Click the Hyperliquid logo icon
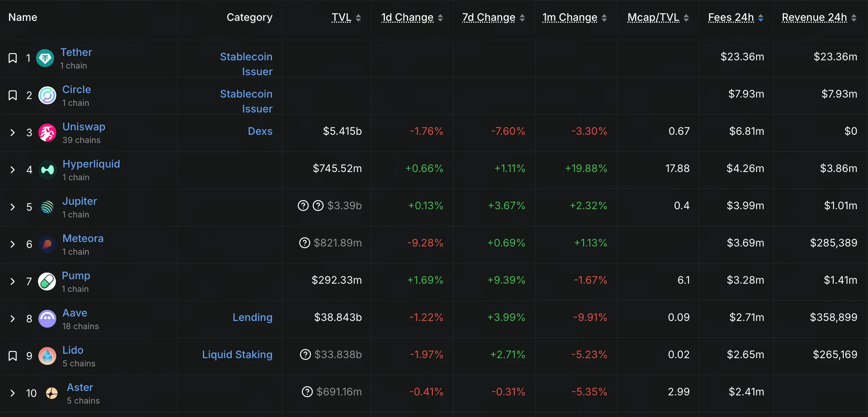 click(47, 170)
